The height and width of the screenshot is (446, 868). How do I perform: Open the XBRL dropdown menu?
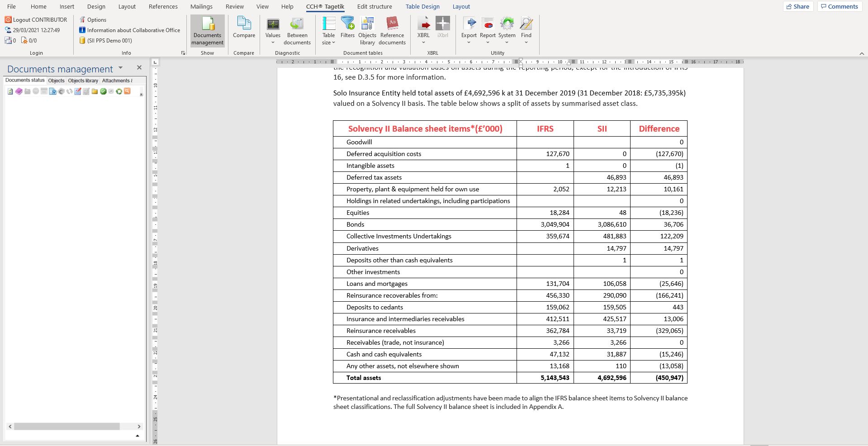[x=423, y=43]
